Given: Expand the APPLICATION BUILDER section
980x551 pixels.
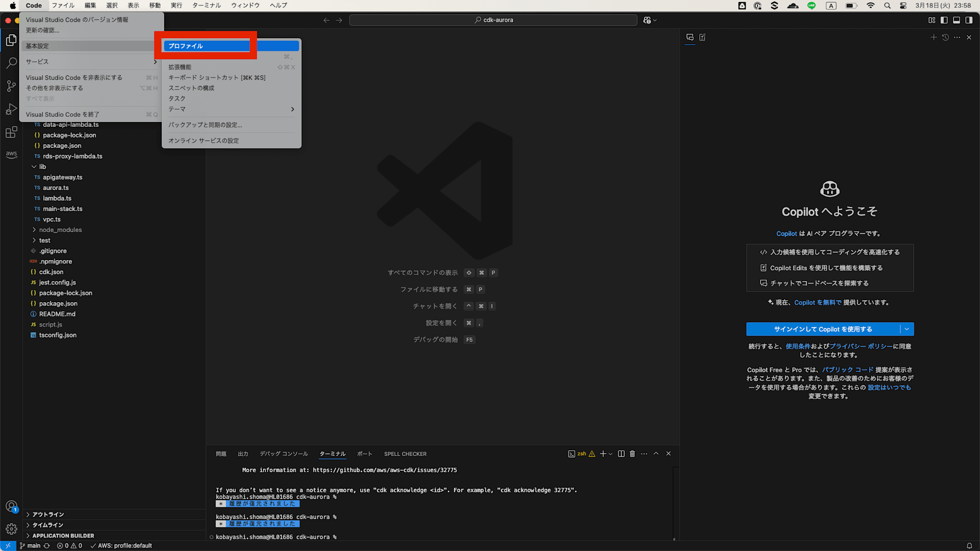Looking at the screenshot, I should pyautogui.click(x=63, y=536).
